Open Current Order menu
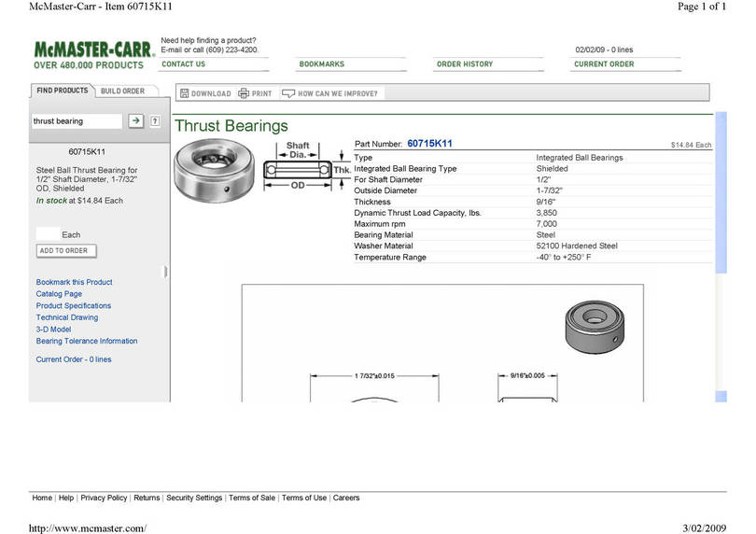The image size is (756, 534). point(604,64)
